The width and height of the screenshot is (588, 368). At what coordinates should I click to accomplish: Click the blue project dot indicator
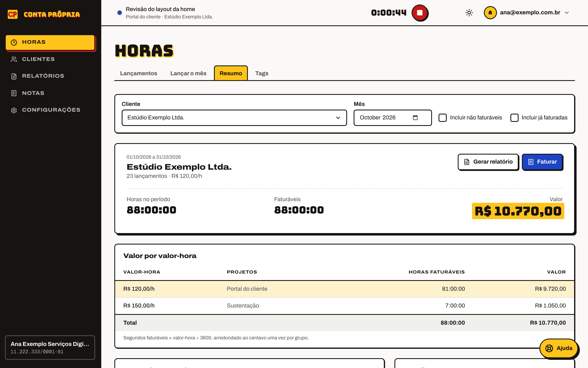(120, 13)
